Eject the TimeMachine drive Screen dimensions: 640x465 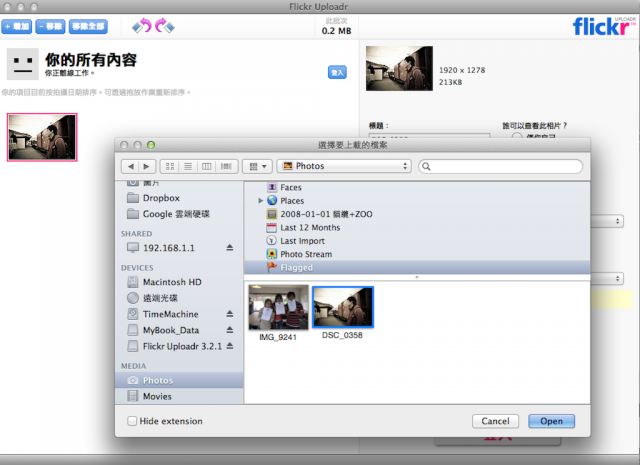pyautogui.click(x=230, y=314)
